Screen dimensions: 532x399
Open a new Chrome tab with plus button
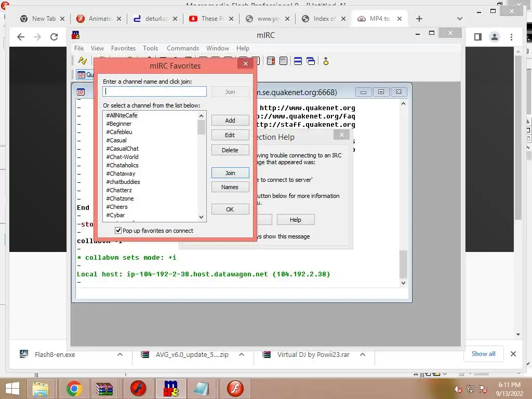[x=419, y=19]
